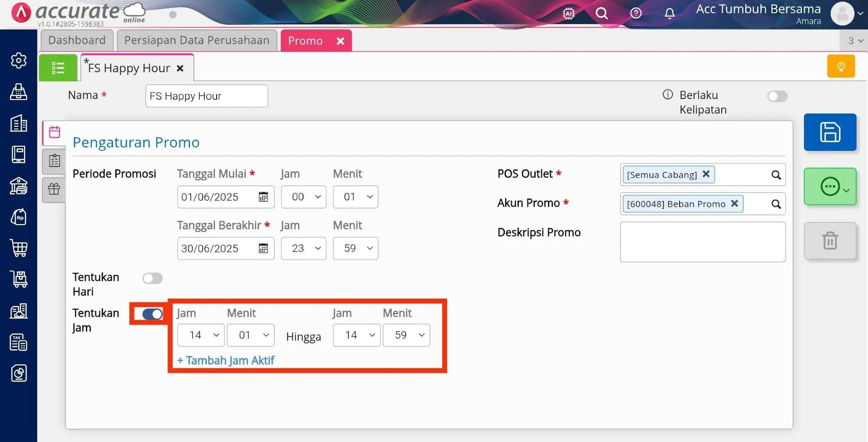Click the yellow lightbulb tips button
Image resolution: width=868 pixels, height=442 pixels.
pyautogui.click(x=841, y=66)
